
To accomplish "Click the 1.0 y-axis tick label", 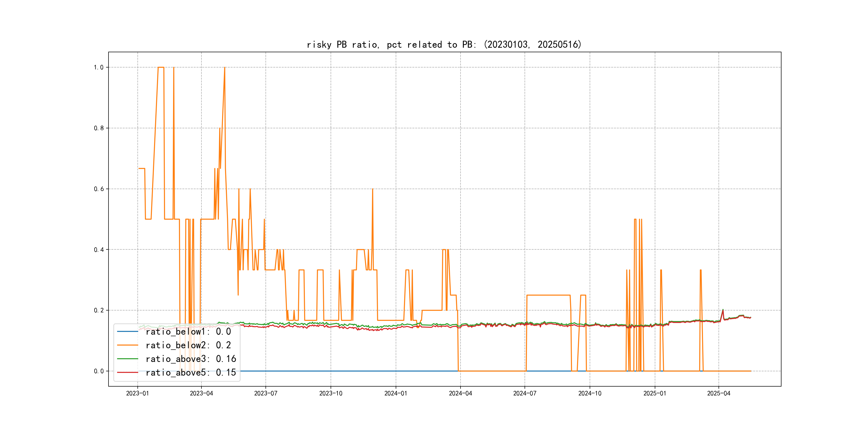I will [99, 68].
